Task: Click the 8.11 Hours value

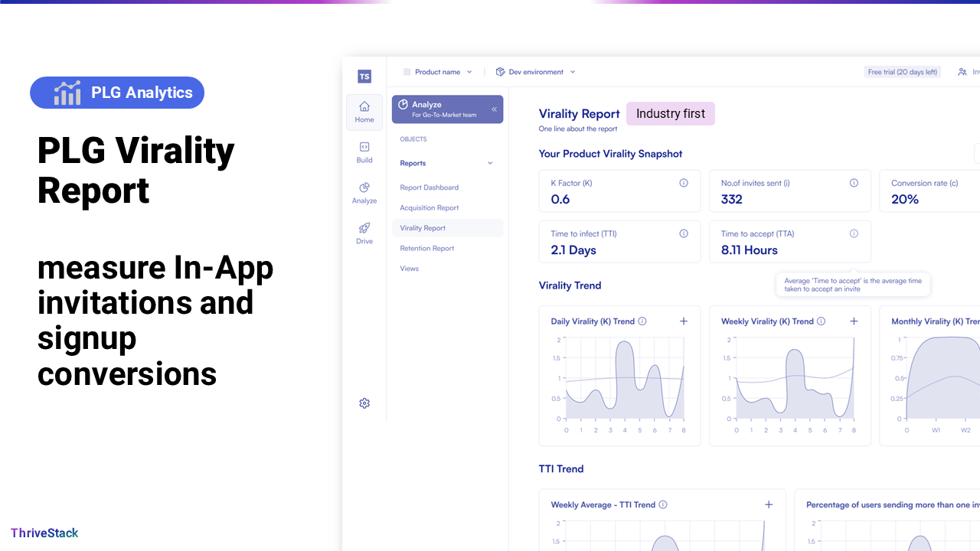Action: [749, 250]
